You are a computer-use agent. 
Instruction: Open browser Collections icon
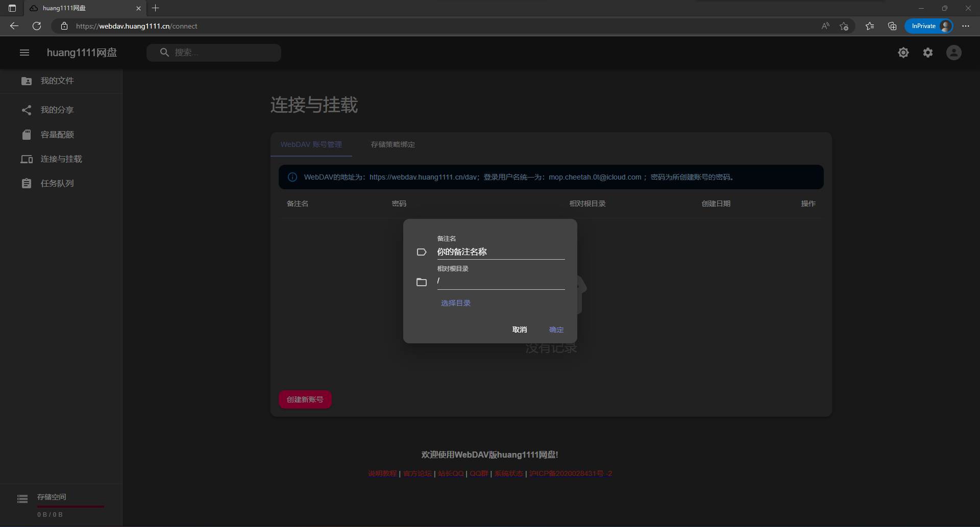[892, 26]
